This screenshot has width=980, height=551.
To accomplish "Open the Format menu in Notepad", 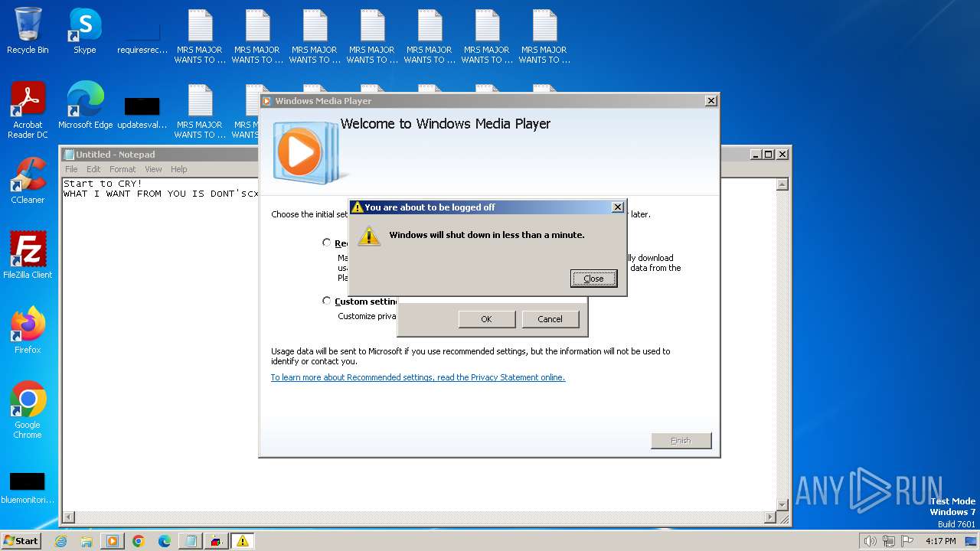I will pyautogui.click(x=122, y=169).
